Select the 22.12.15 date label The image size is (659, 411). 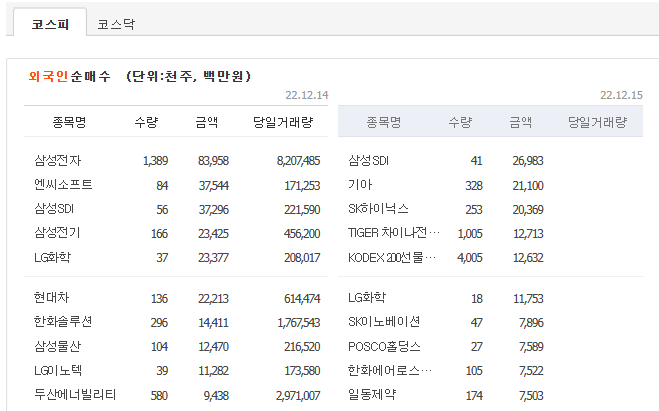coord(621,95)
